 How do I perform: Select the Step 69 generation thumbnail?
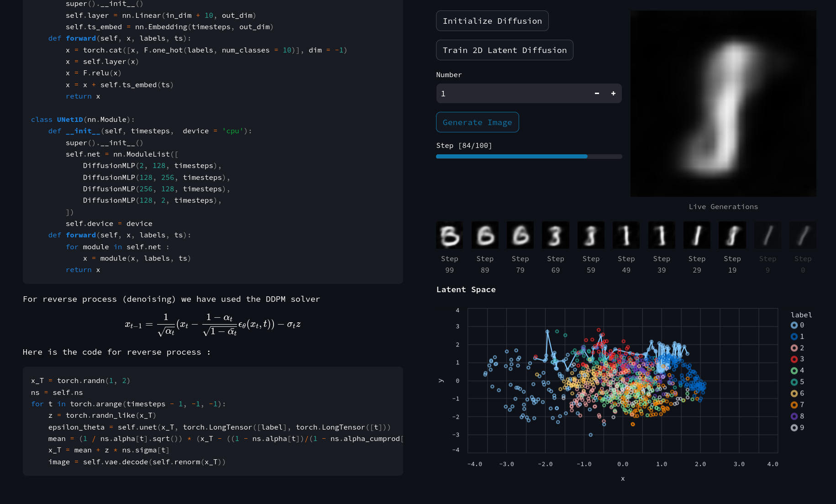click(x=555, y=236)
